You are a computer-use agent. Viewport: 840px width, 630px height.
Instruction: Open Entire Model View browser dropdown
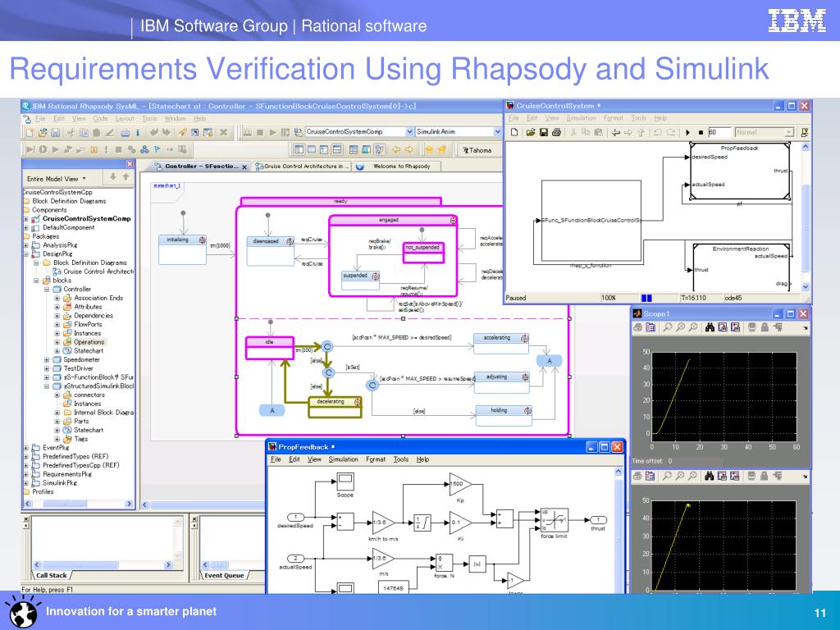pyautogui.click(x=57, y=179)
